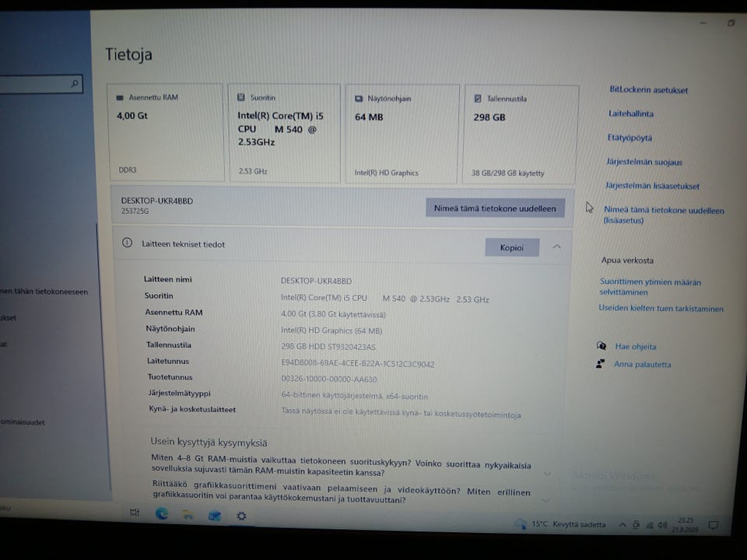Click the Kopioi button
This screenshot has width=747, height=560.
[512, 247]
